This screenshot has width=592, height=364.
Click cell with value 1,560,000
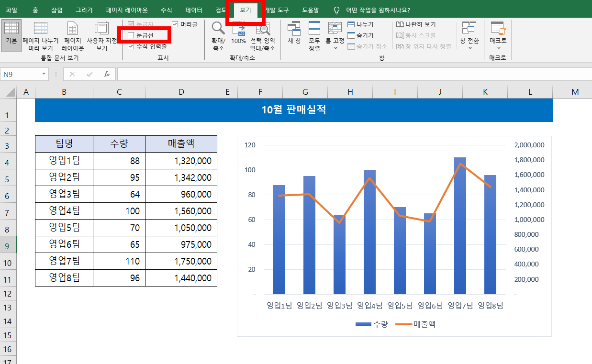click(181, 211)
